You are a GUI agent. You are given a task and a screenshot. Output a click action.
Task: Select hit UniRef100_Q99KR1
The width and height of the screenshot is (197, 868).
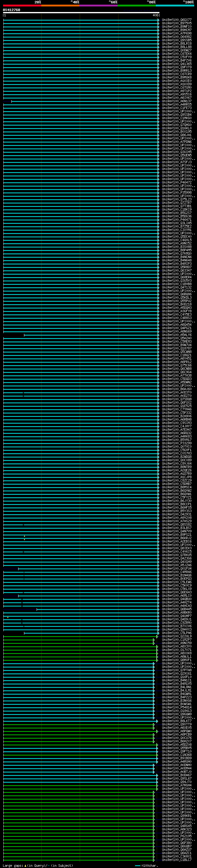(x=177, y=816)
